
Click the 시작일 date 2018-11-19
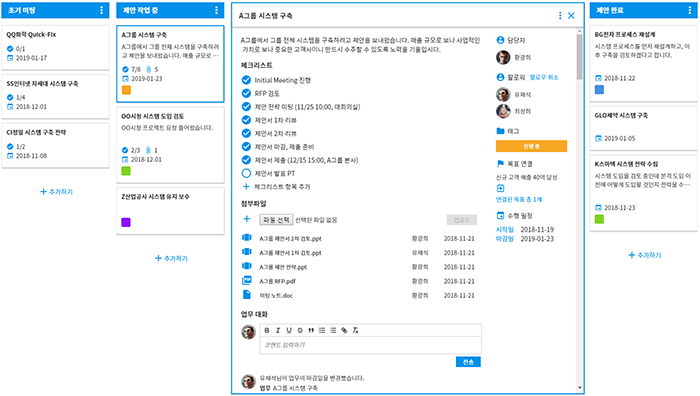(x=537, y=229)
